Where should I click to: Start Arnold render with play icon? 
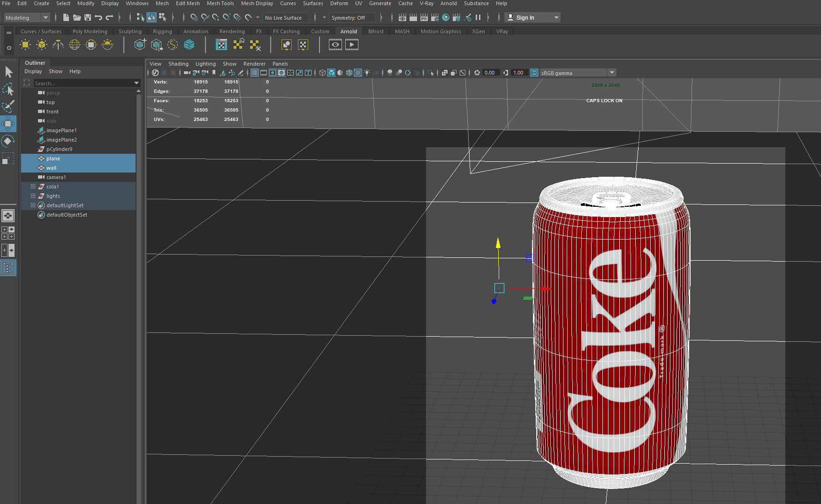(x=352, y=45)
